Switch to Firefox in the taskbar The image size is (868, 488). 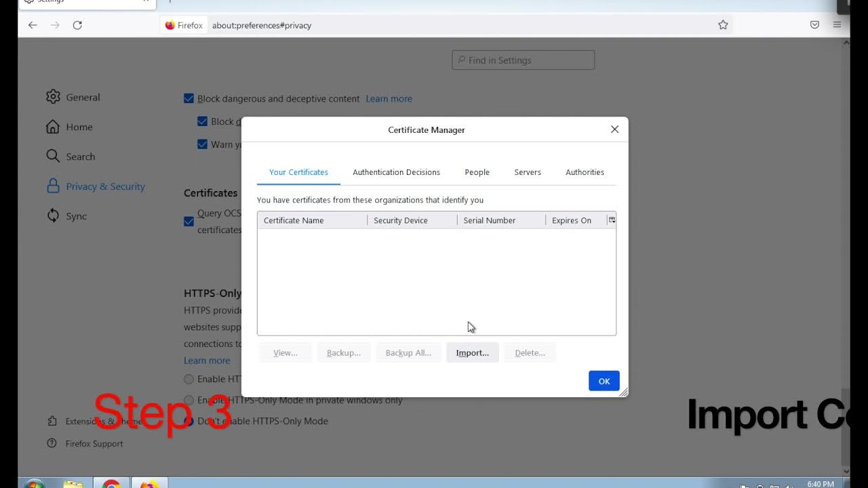[x=149, y=484]
